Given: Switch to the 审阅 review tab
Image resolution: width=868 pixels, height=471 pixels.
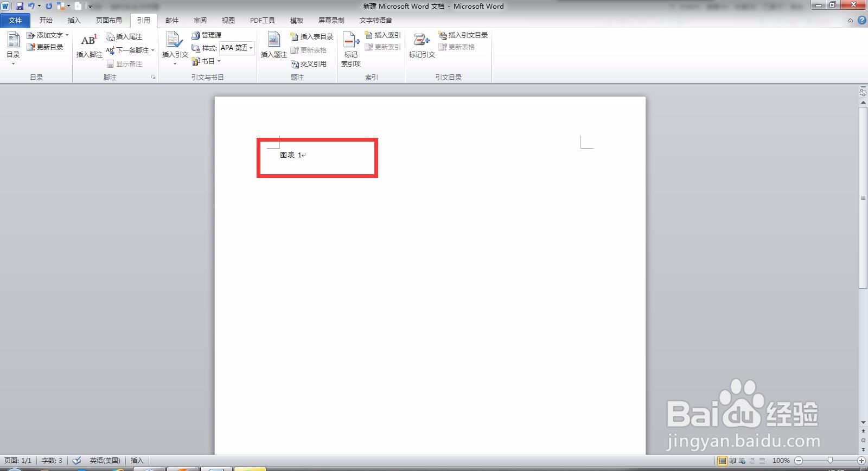Looking at the screenshot, I should 200,21.
